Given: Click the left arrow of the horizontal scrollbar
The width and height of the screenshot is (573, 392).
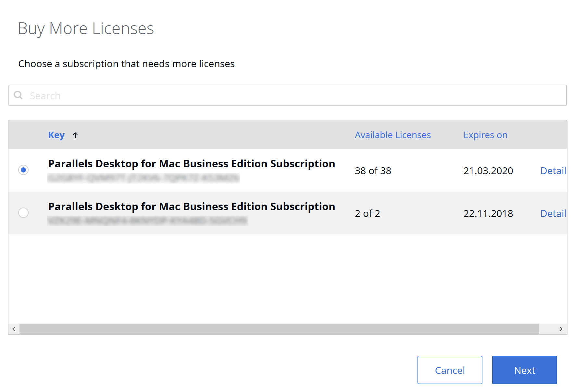Looking at the screenshot, I should [x=14, y=329].
